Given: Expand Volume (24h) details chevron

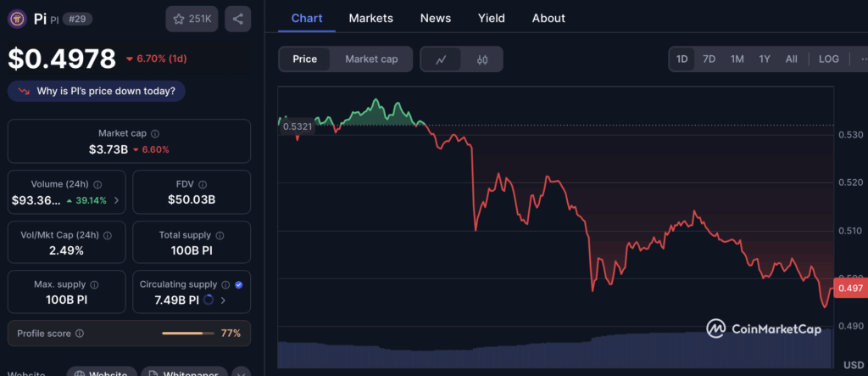Looking at the screenshot, I should point(116,201).
